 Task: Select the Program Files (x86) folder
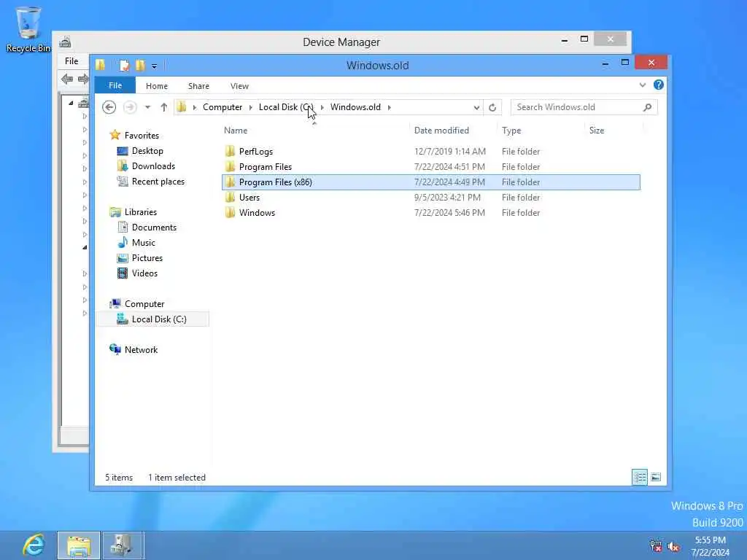tap(431, 182)
